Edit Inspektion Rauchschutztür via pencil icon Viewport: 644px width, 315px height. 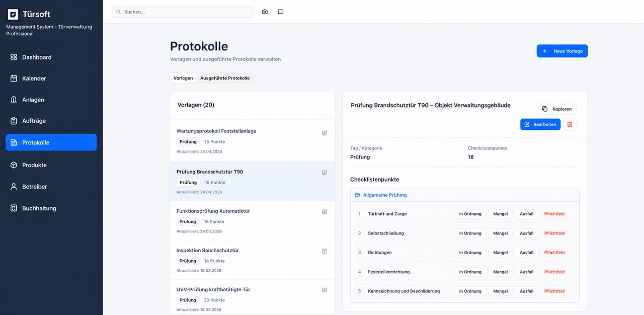tap(325, 251)
